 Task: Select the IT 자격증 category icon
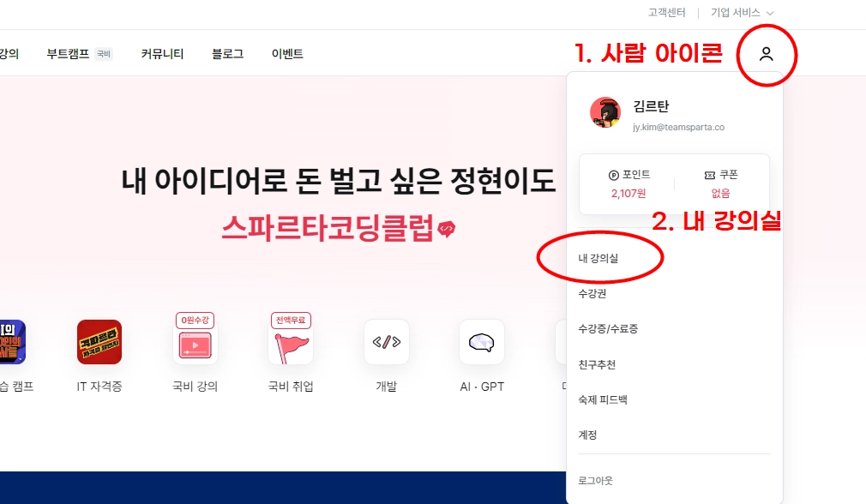click(99, 342)
